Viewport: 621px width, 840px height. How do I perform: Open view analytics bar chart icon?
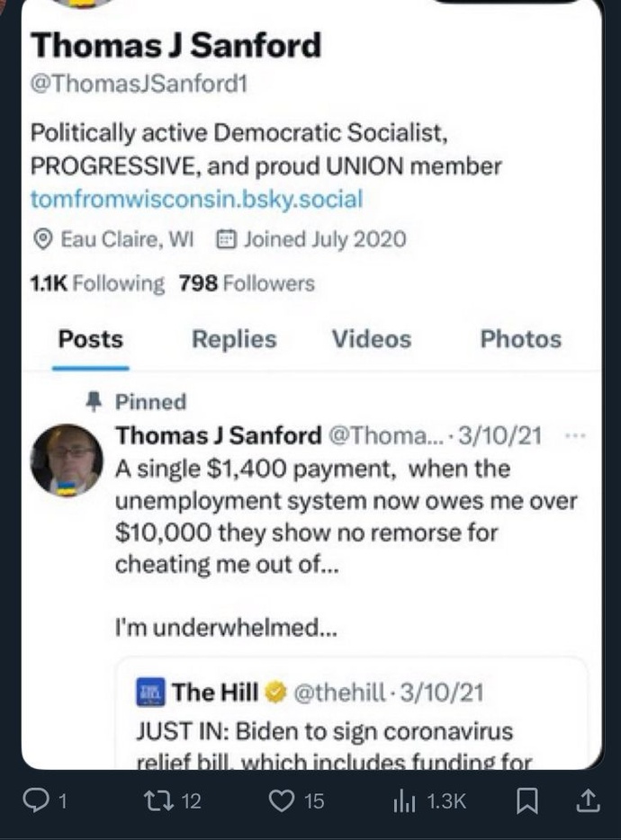pyautogui.click(x=405, y=801)
